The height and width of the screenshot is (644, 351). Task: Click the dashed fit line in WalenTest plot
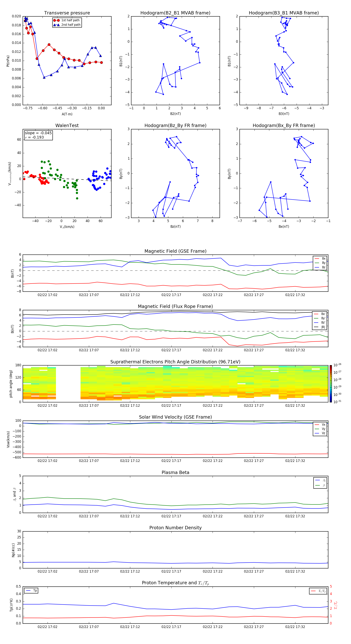[67, 179]
